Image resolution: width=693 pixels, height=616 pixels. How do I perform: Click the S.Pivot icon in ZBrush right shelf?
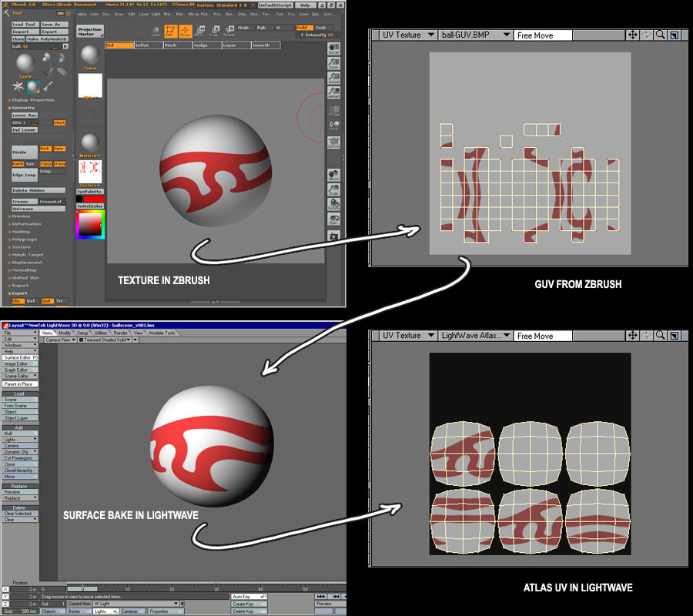pyautogui.click(x=333, y=142)
